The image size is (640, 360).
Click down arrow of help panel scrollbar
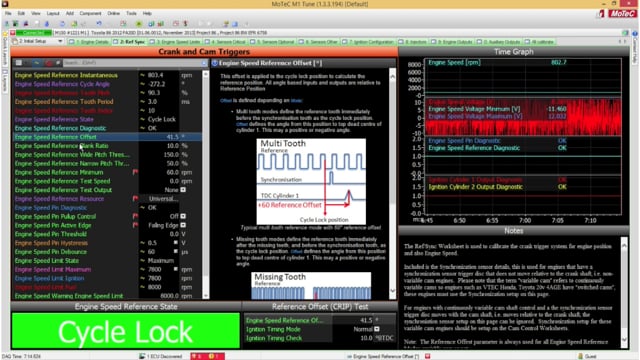click(393, 291)
